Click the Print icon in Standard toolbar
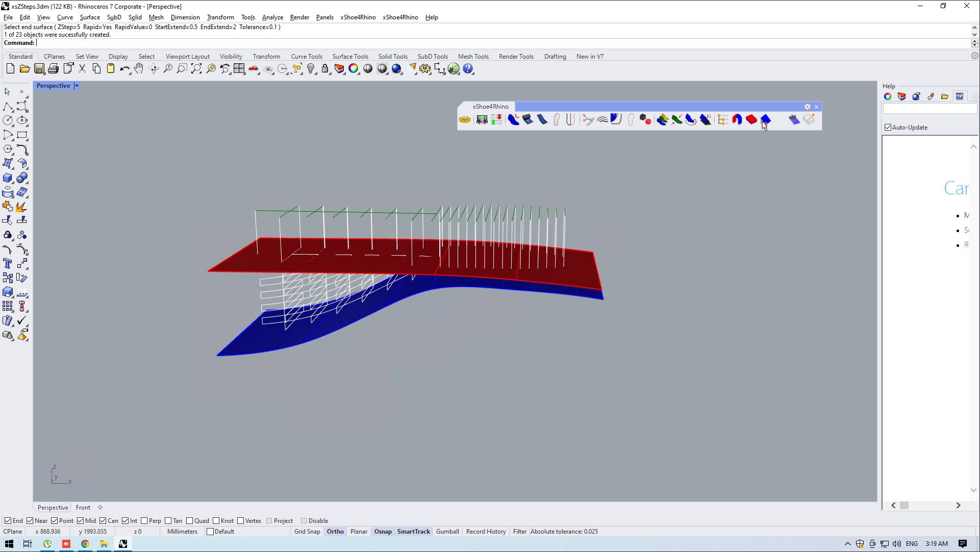Viewport: 980px width, 552px height. (x=53, y=69)
